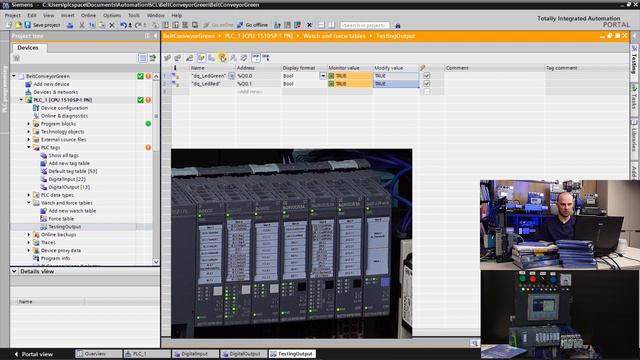Collapse PLC tags node
This screenshot has width=640, height=360.
point(29,147)
